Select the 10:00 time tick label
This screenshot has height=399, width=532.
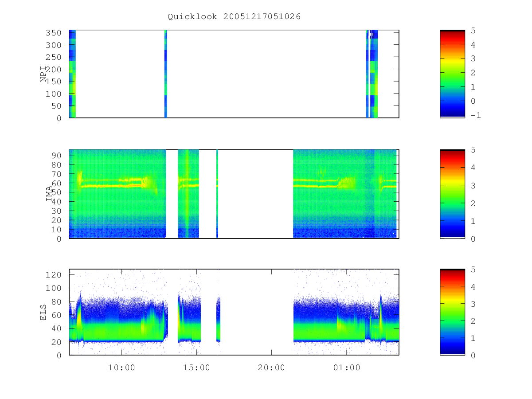click(121, 368)
